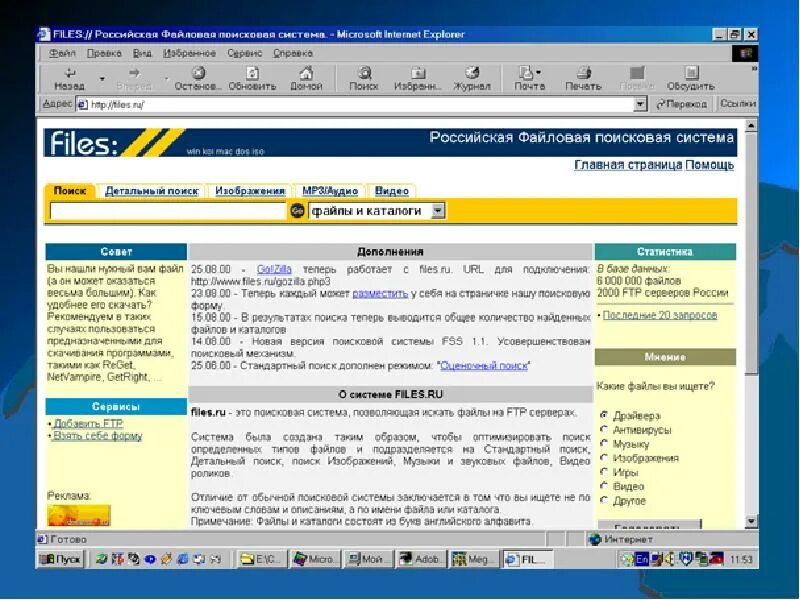This screenshot has width=800, height=600.
Task: Click the Реклама banner image
Action: pos(79,515)
